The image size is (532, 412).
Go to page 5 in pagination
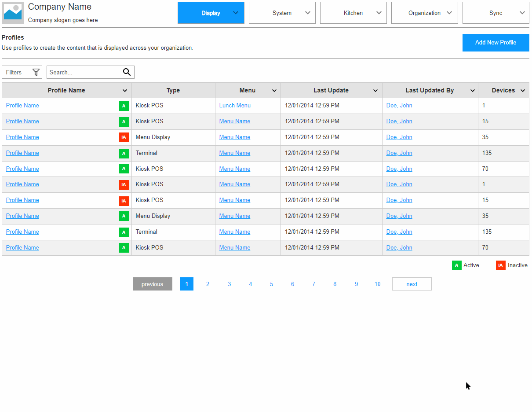point(272,284)
